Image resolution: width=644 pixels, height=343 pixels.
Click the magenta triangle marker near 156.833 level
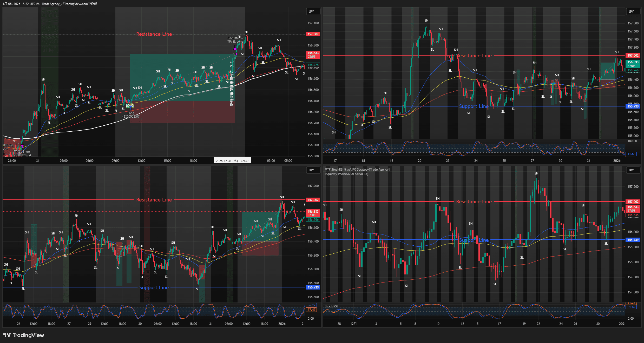tap(236, 54)
